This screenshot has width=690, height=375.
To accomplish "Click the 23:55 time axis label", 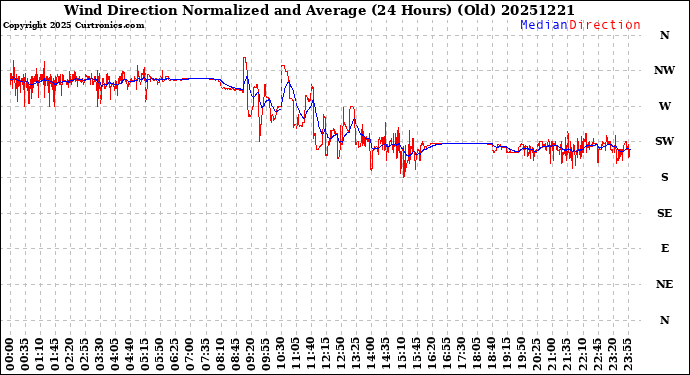I will pyautogui.click(x=627, y=354).
